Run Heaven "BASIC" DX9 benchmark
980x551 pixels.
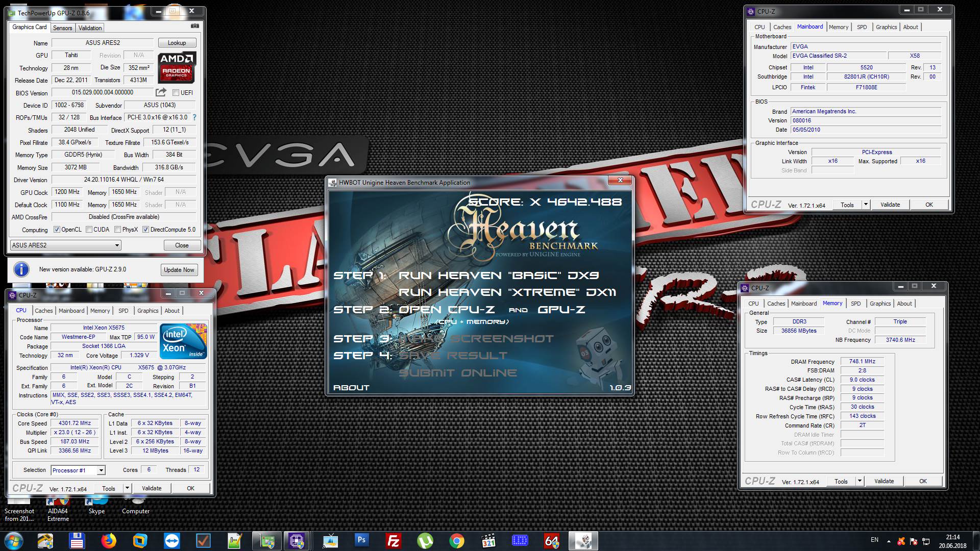pos(499,275)
